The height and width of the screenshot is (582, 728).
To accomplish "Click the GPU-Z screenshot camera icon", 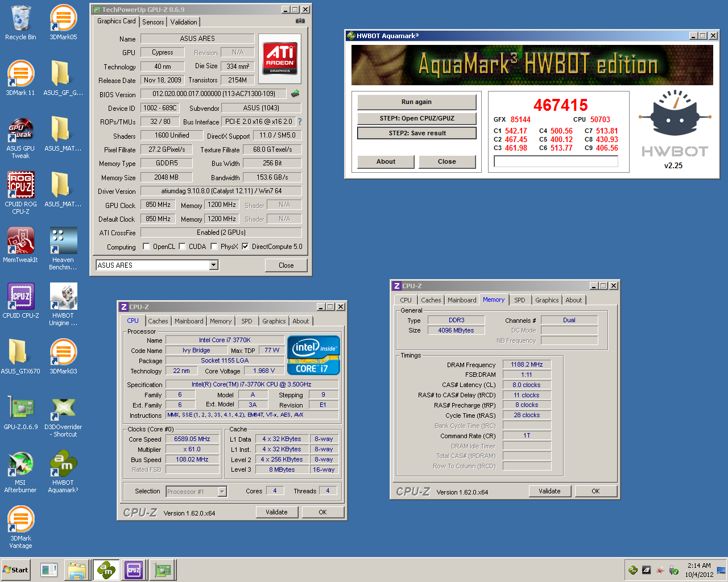I will 300,21.
